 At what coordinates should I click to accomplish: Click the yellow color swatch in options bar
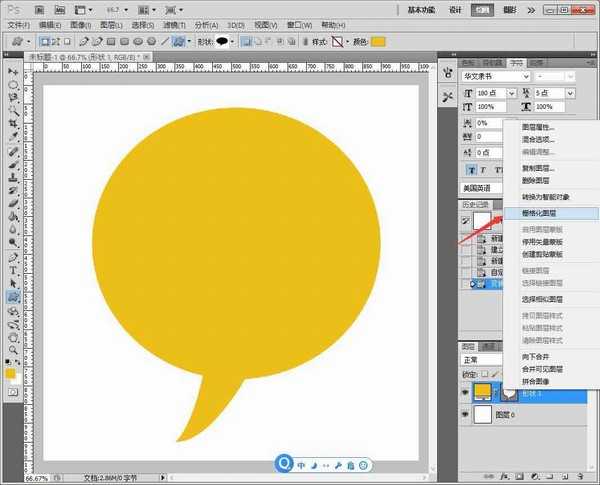[379, 42]
